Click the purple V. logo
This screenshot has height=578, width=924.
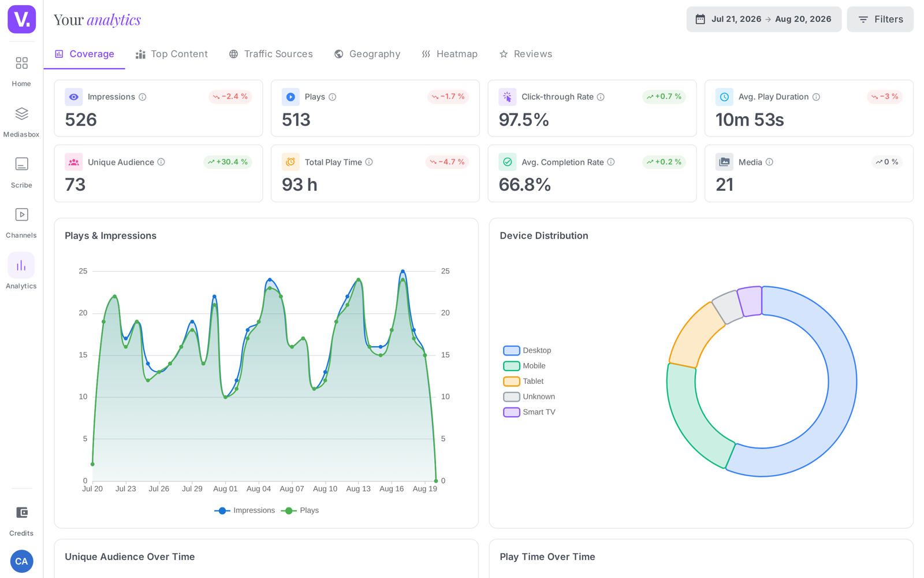21,20
